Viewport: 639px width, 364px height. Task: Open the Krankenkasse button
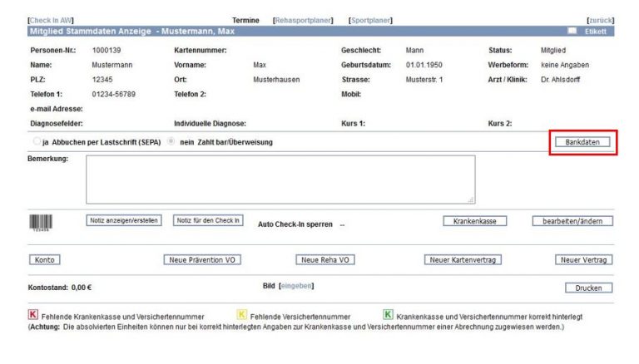474,221
